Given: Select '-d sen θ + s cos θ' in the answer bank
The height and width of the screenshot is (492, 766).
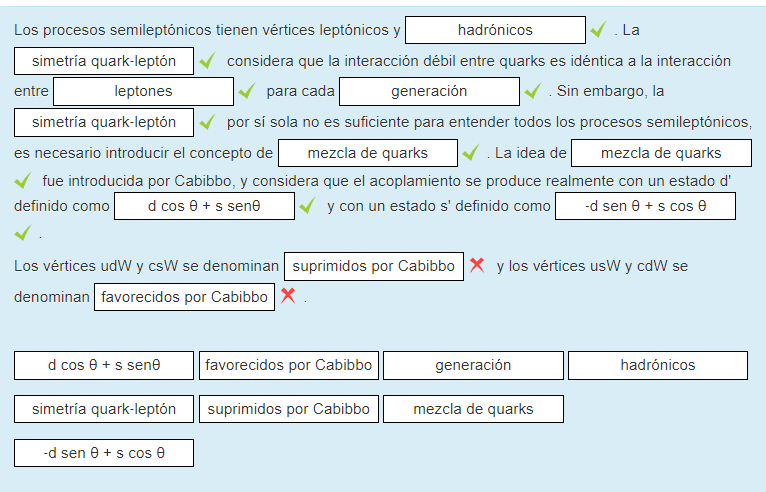Looking at the screenshot, I should pyautogui.click(x=104, y=453).
